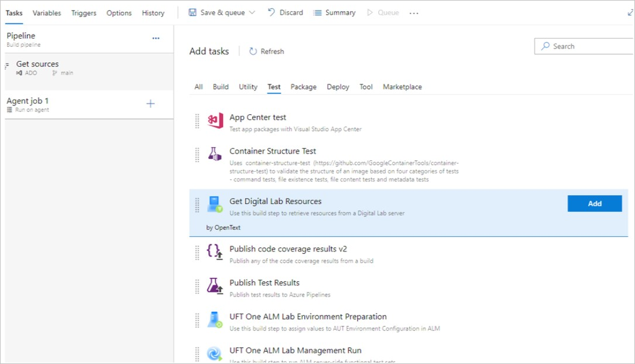Image resolution: width=635 pixels, height=364 pixels.
Task: Select the Marketplace task category tab
Action: [402, 87]
